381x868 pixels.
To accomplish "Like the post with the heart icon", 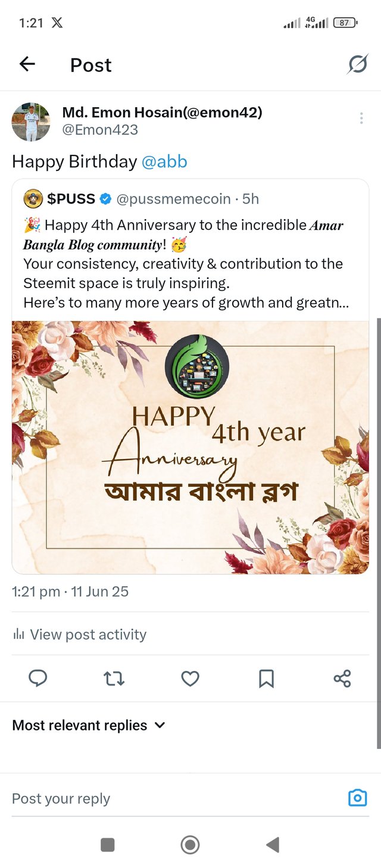I will [190, 678].
